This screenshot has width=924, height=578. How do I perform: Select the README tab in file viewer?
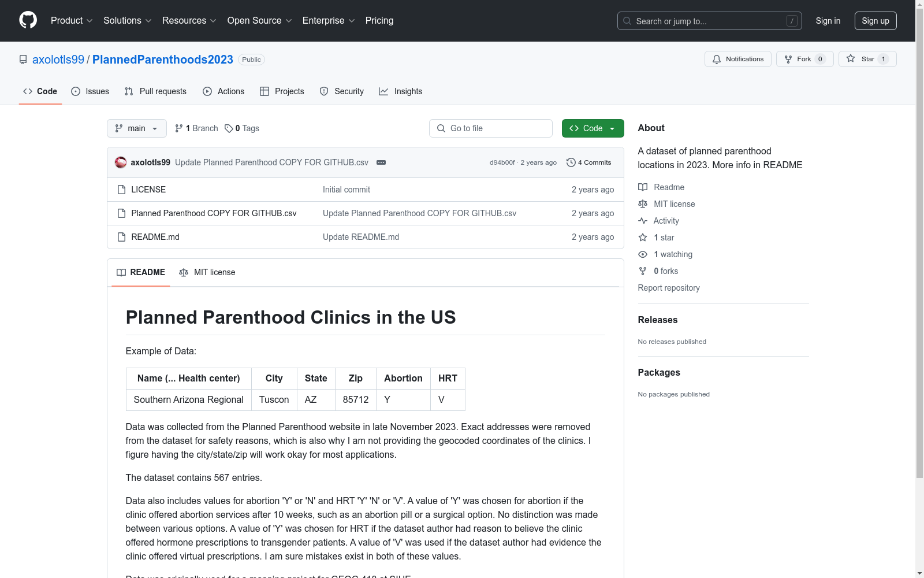pos(141,272)
